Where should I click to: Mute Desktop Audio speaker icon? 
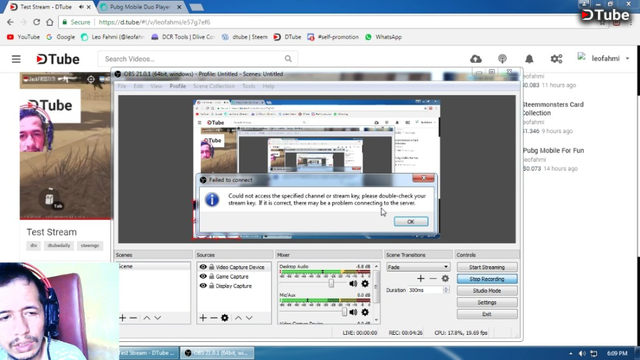(353, 283)
